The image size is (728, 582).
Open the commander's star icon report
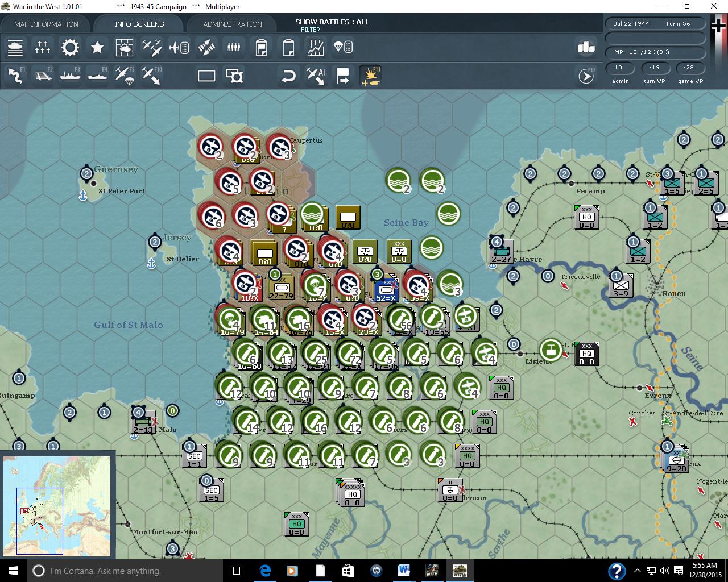point(97,47)
